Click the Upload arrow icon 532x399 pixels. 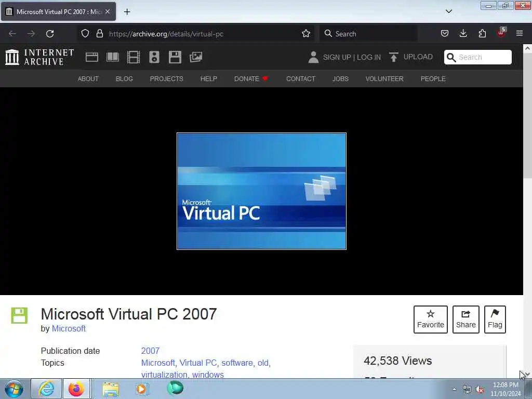394,57
